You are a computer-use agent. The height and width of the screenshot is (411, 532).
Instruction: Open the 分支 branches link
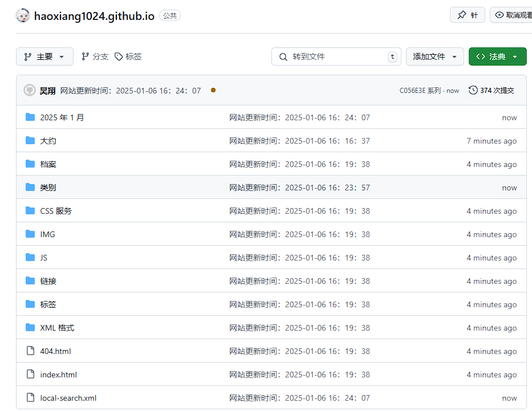pos(95,56)
